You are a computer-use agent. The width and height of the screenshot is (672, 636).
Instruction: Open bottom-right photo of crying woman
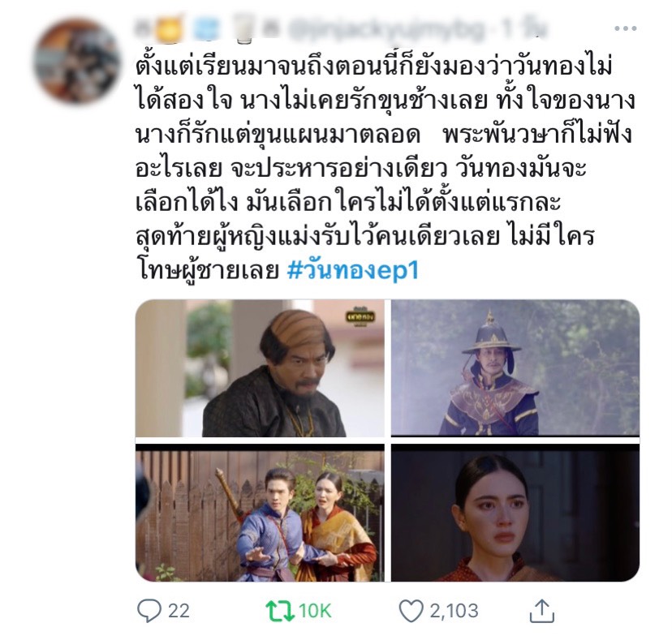[515, 513]
